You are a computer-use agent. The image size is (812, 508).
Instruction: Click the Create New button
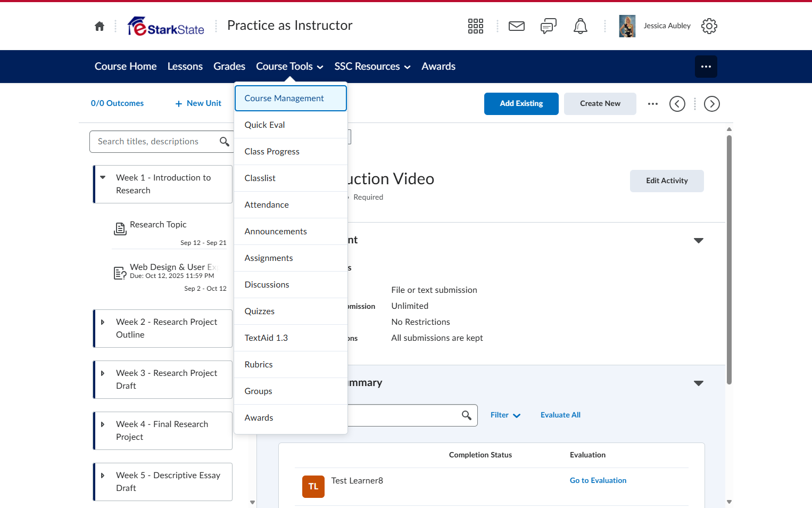(600, 104)
